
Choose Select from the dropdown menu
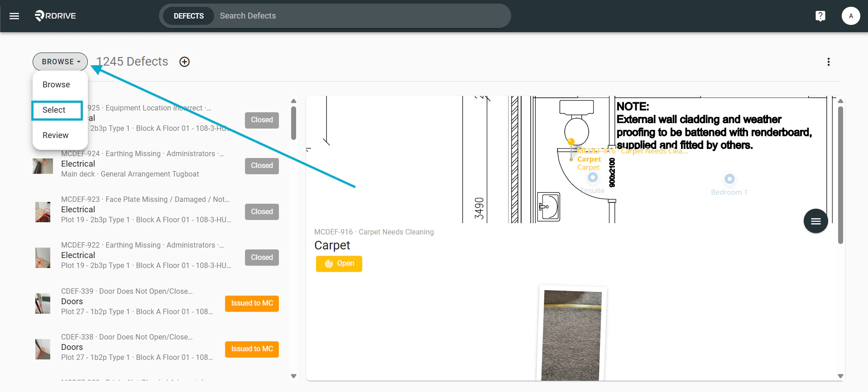(57, 110)
